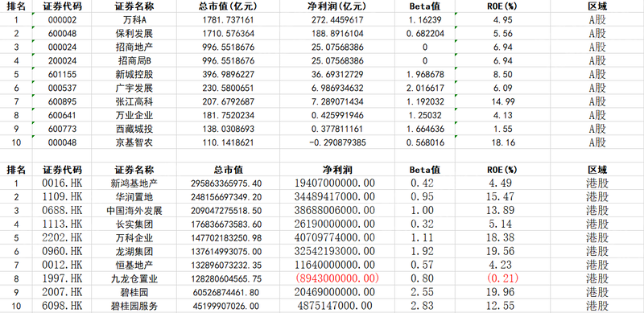Screen dimensions: 644x313
Task: Select code cell 0960.HK
Action: tap(62, 251)
